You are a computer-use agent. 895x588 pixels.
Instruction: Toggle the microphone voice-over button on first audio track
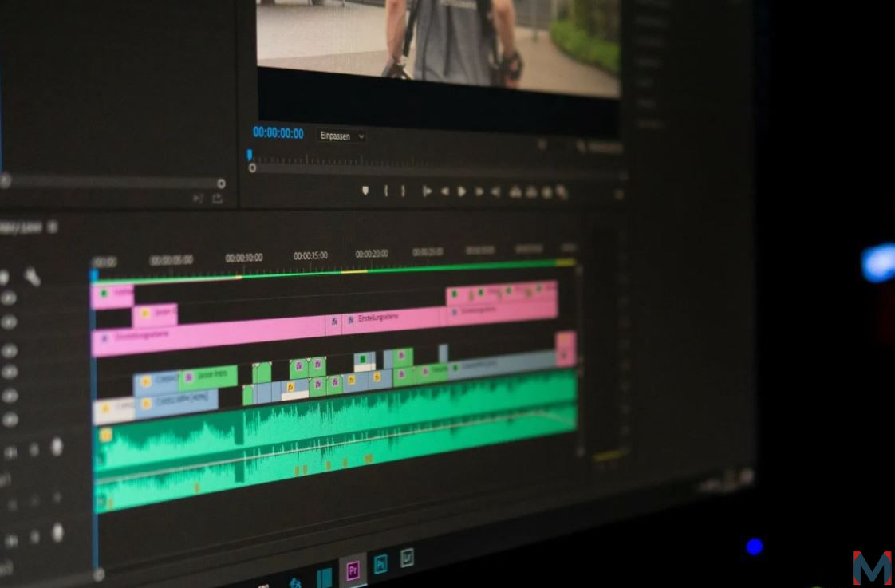(x=57, y=446)
